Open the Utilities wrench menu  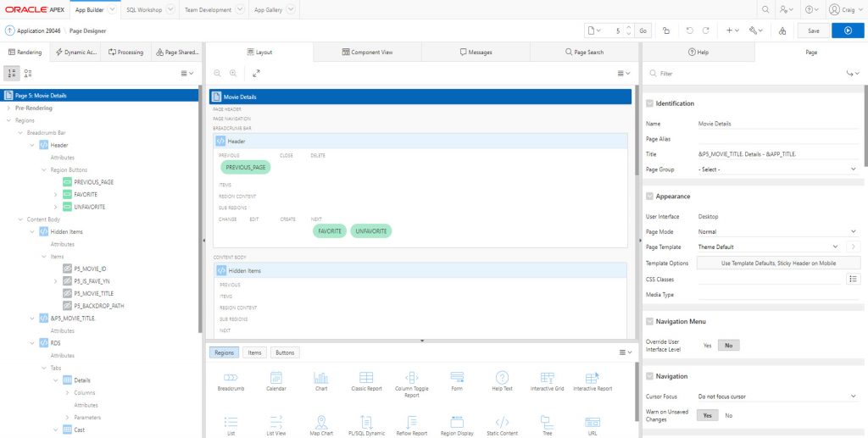[x=755, y=31]
